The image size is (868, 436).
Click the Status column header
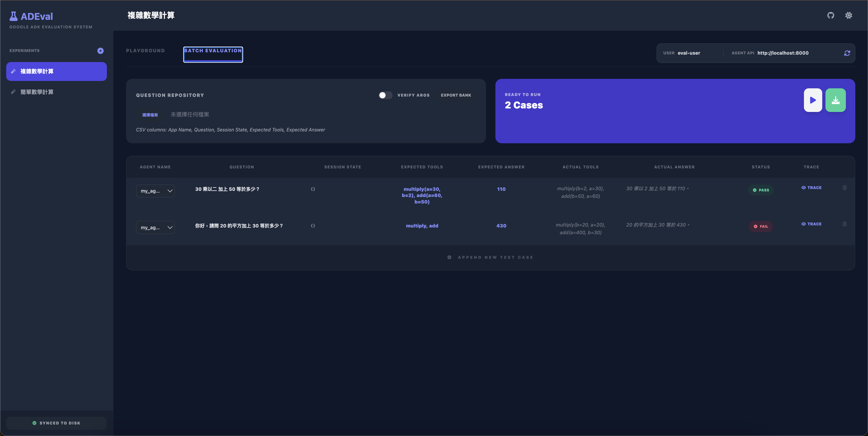point(761,167)
